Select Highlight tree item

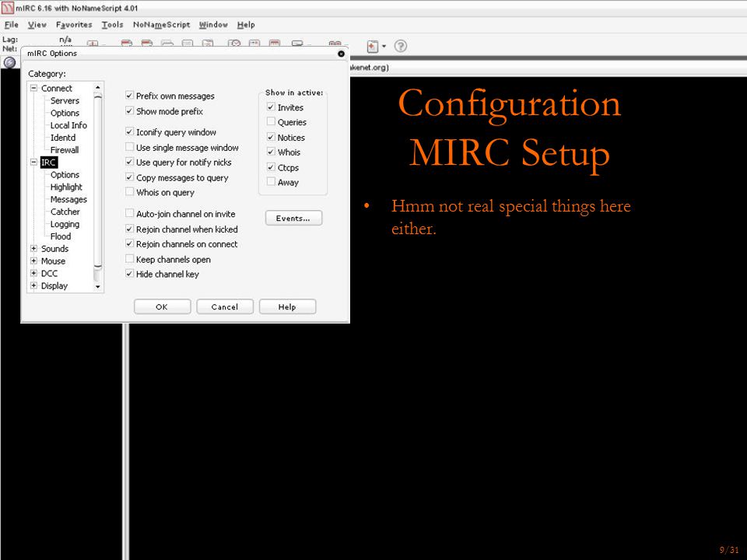coord(66,187)
